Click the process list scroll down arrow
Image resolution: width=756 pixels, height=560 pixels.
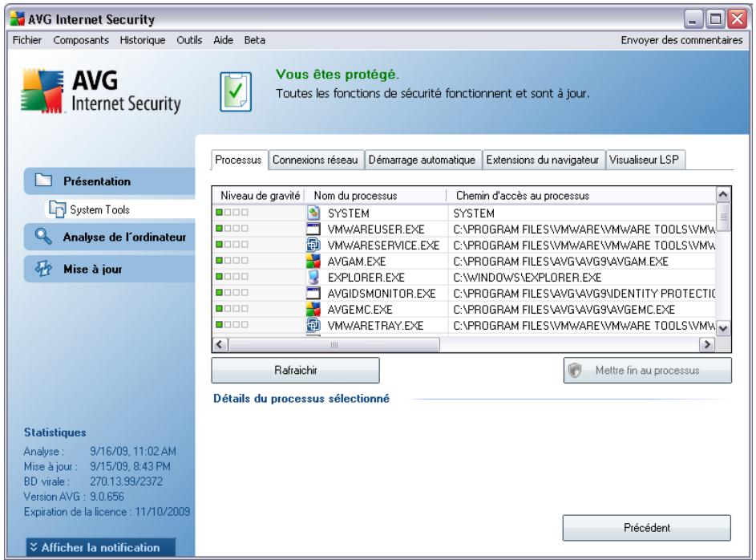(x=723, y=328)
